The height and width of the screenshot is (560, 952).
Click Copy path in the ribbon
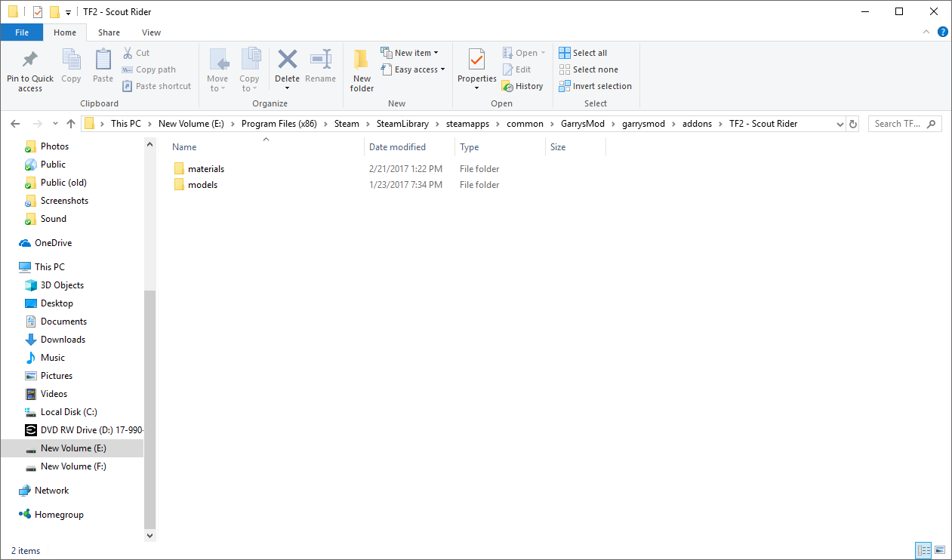pos(149,69)
